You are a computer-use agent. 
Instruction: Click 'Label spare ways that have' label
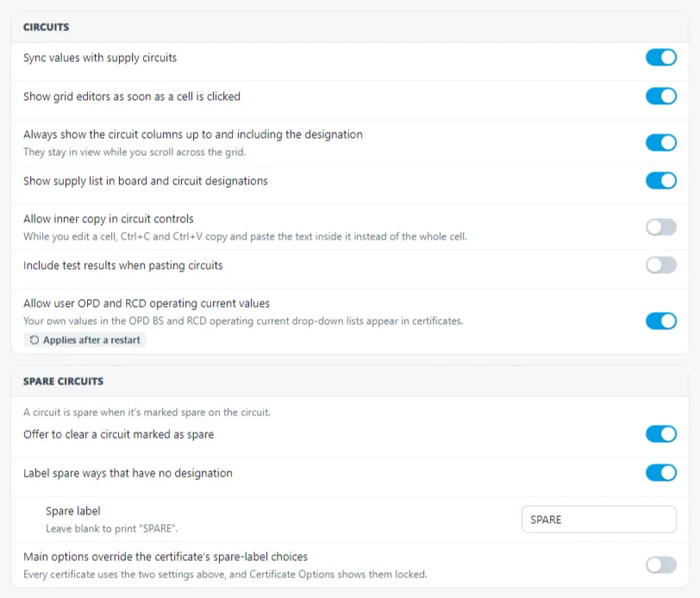coord(128,473)
